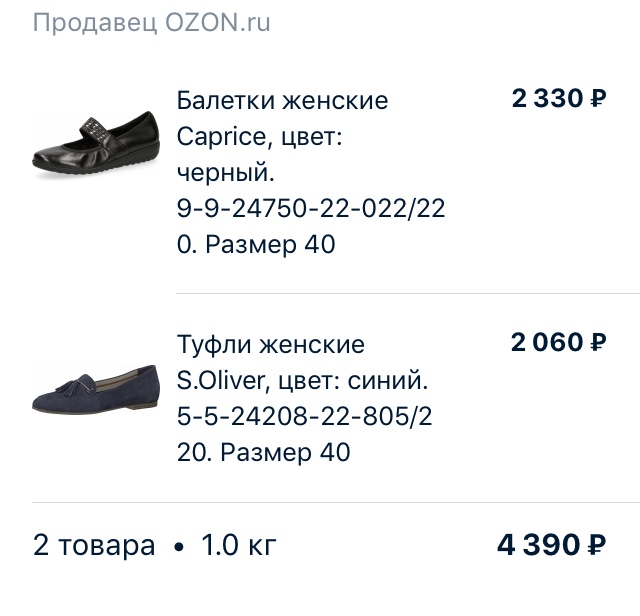This screenshot has height=616, width=640.
Task: Click article number 5-5-24208-22-805/2
Action: coord(304,417)
